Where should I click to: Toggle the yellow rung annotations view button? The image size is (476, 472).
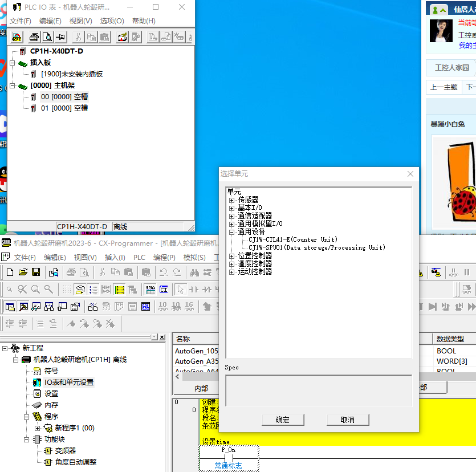(119, 290)
